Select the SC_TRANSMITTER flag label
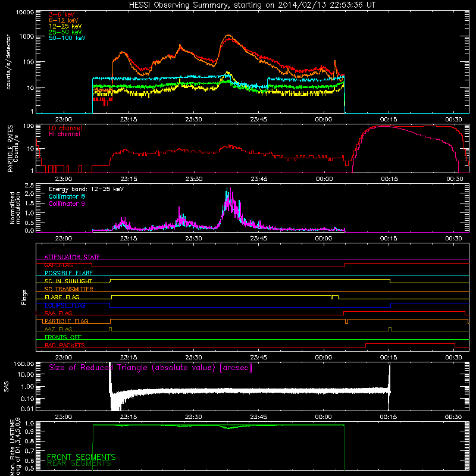Screen dimensions: 476x476 [x=68, y=289]
